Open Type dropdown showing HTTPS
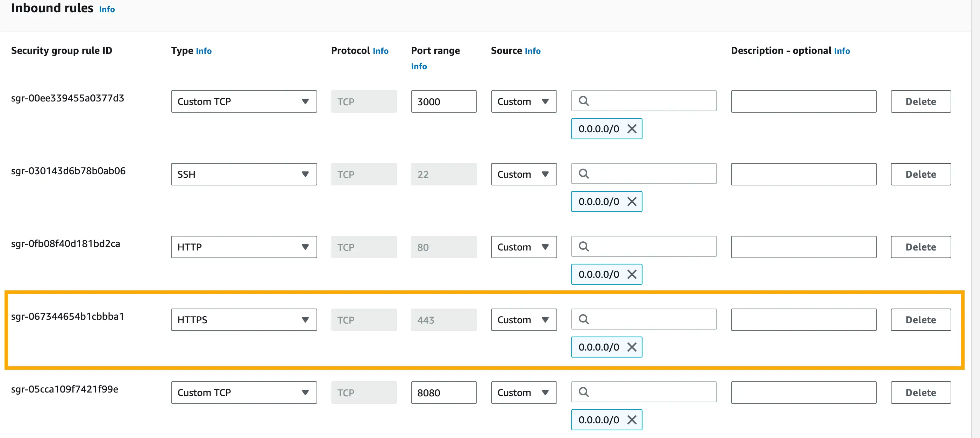The height and width of the screenshot is (438, 980). point(243,320)
